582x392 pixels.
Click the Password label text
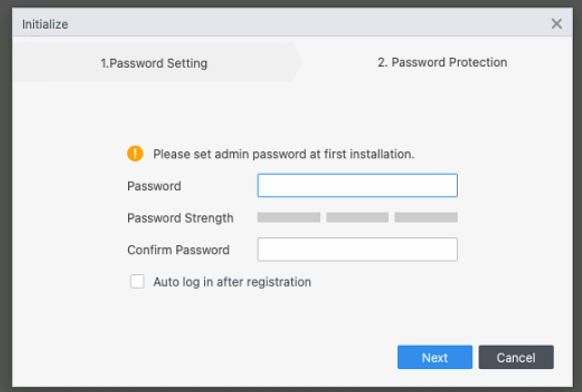coord(154,186)
